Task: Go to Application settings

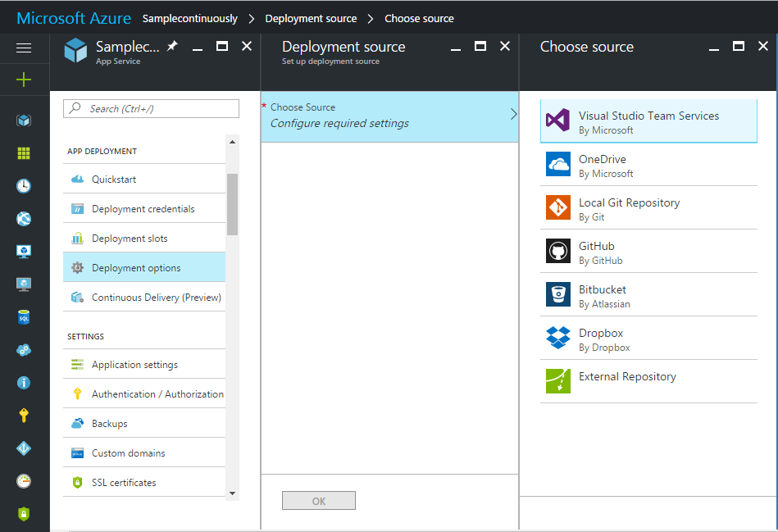Action: click(134, 365)
